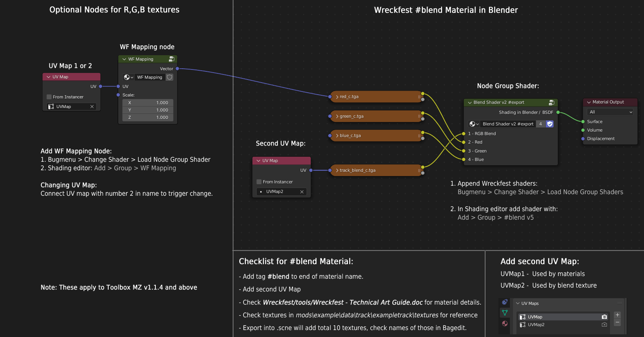Collapse the WF Mapping node
Viewport: 644px width, 337px height.
[x=124, y=59]
